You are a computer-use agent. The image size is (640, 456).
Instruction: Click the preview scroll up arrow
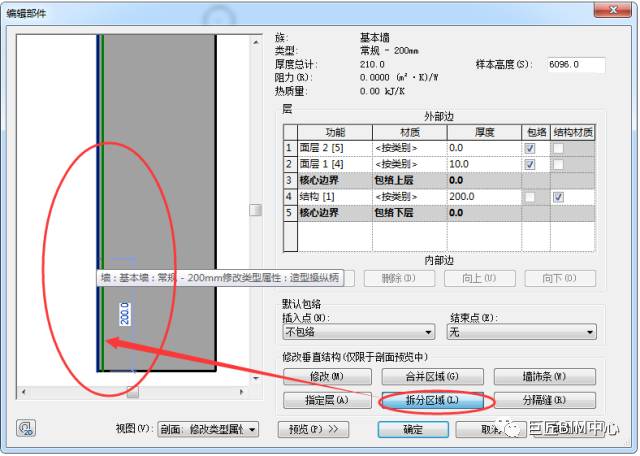(x=256, y=42)
